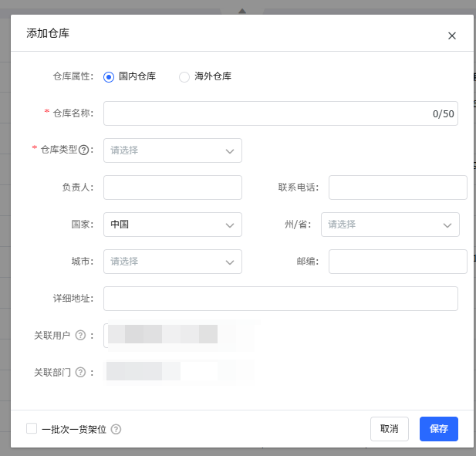The width and height of the screenshot is (476, 456).
Task: Click help icon beside 一批次一货架位
Action: (x=116, y=429)
